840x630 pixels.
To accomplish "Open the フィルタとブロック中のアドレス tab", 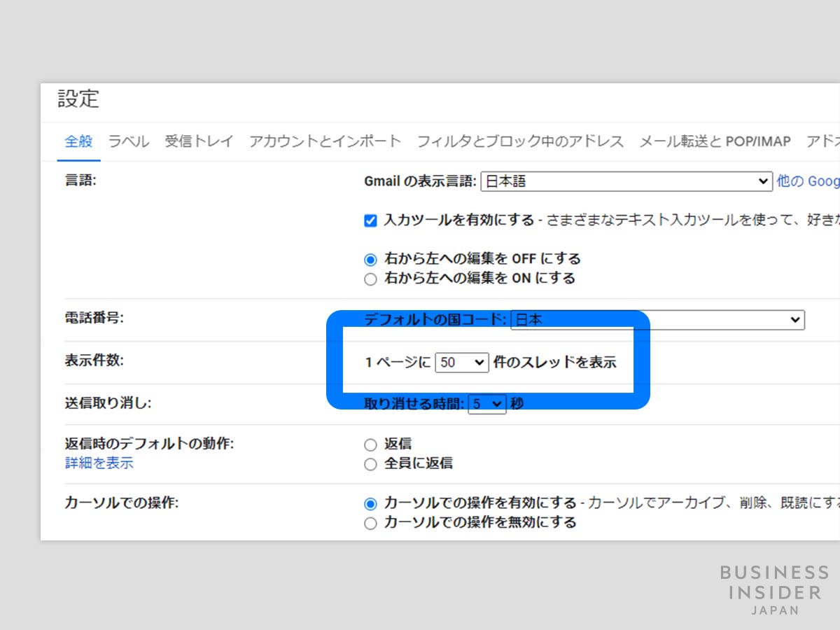I will (x=519, y=141).
